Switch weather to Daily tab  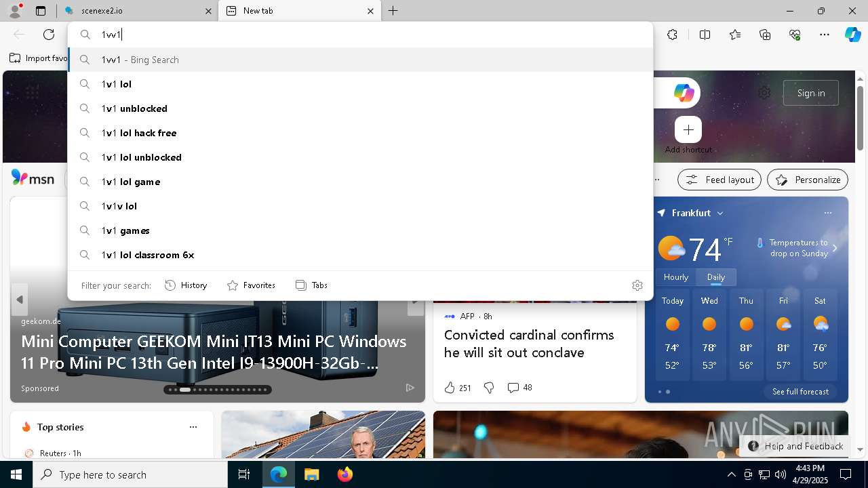pyautogui.click(x=716, y=277)
